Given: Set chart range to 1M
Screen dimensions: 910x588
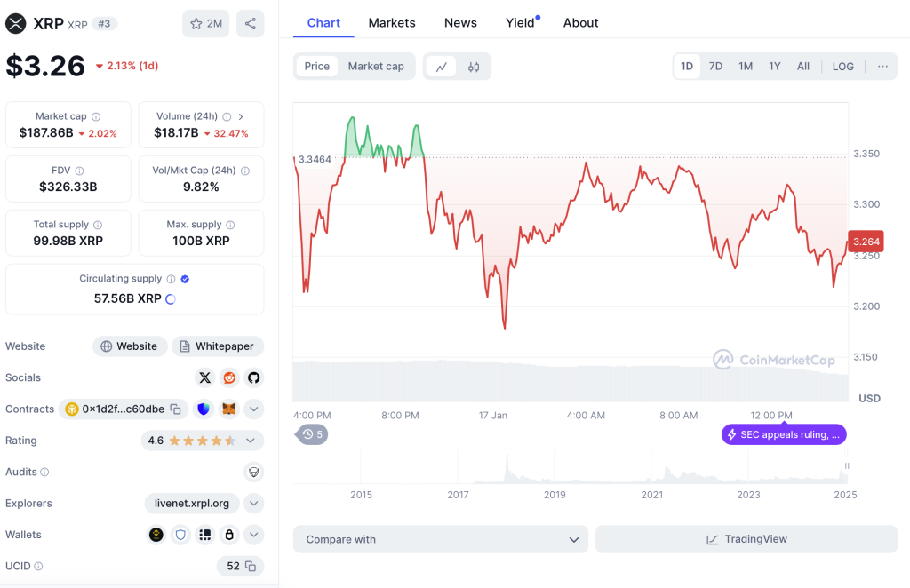Looking at the screenshot, I should [746, 66].
